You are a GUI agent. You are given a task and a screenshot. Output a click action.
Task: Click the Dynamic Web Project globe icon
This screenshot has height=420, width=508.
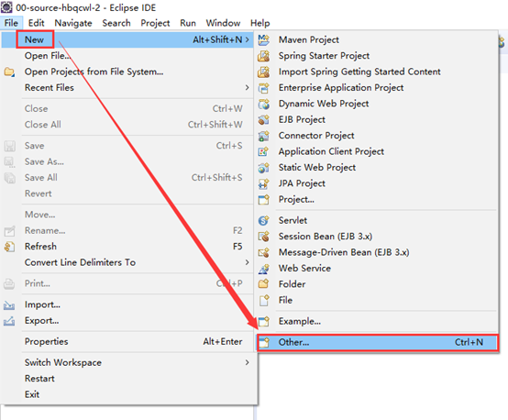(264, 104)
